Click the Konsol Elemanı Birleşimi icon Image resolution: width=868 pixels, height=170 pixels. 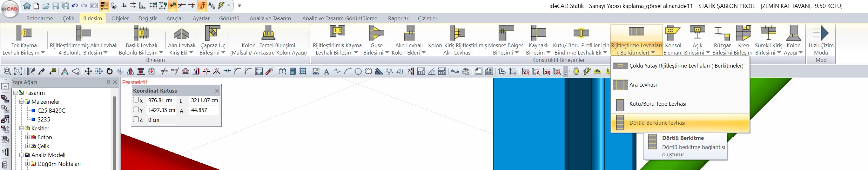(x=672, y=33)
